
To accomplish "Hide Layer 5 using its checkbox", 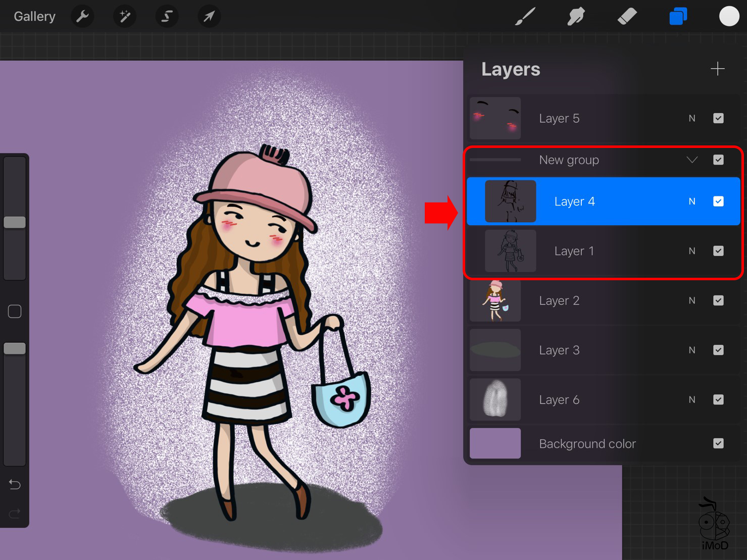I will coord(718,118).
